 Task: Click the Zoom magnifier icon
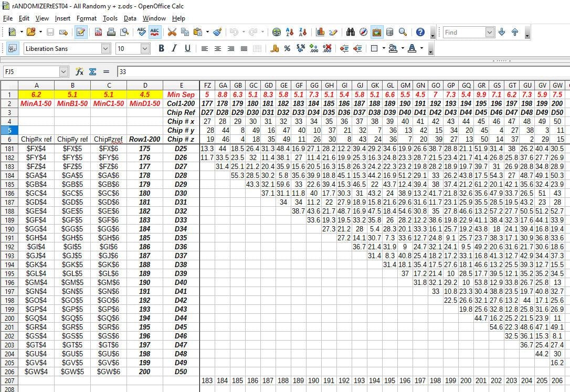click(x=403, y=33)
